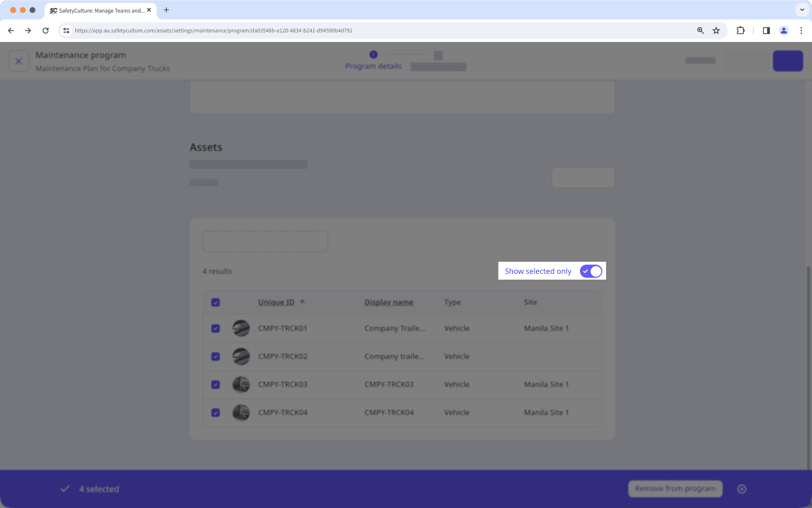Click the back navigation arrow
812x508 pixels.
coord(11,30)
